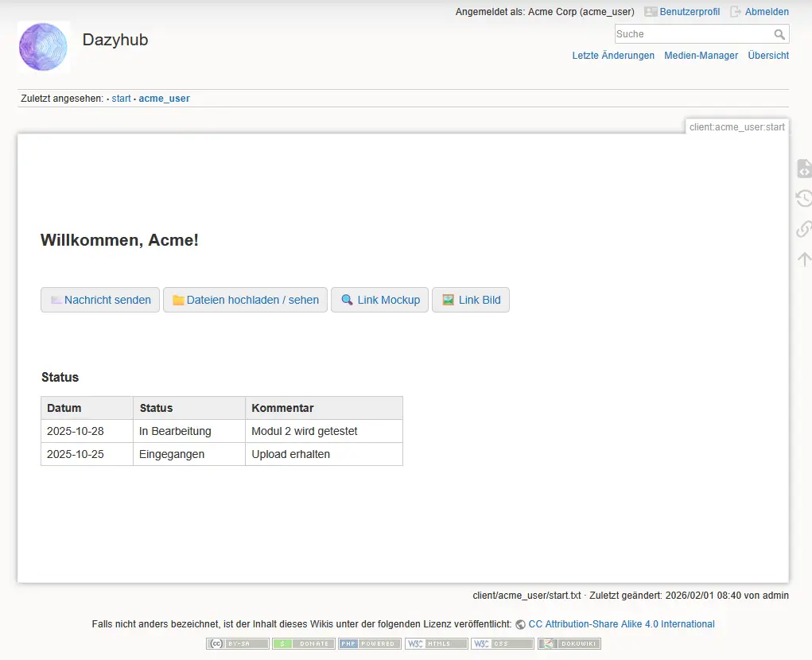Click the CC BY-SA footer badge

click(237, 643)
